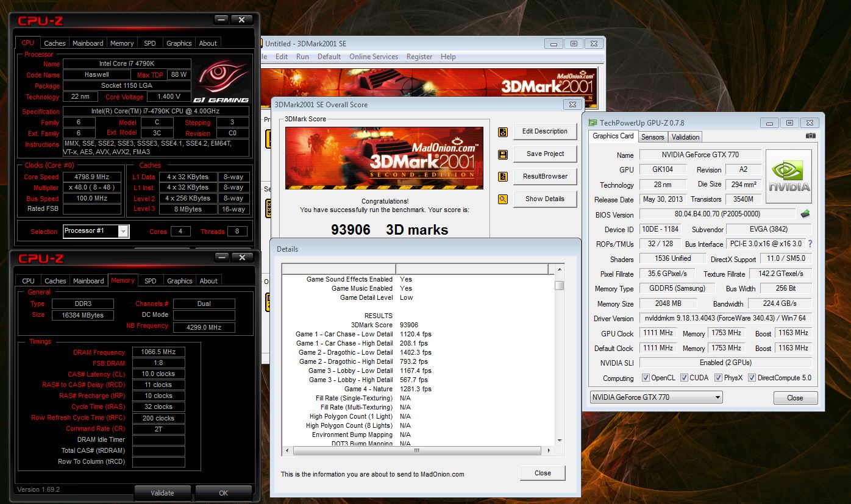This screenshot has height=504, width=851.
Task: Click the Details scrollbar down arrow
Action: point(559,440)
